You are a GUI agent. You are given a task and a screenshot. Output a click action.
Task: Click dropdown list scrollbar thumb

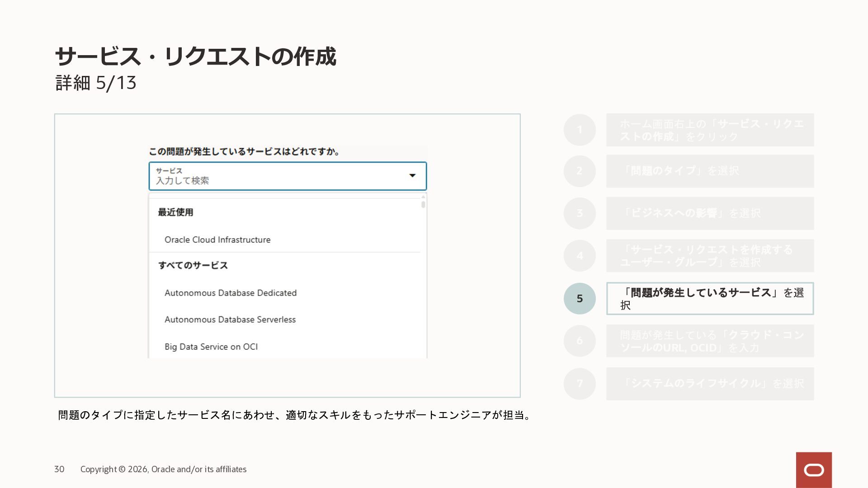point(423,205)
